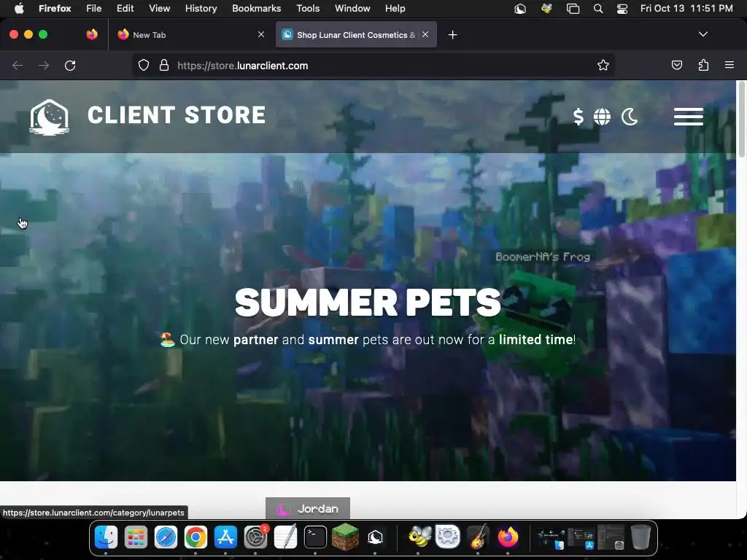The width and height of the screenshot is (747, 560).
Task: Launch Minecraft grass block in dock
Action: tap(345, 537)
